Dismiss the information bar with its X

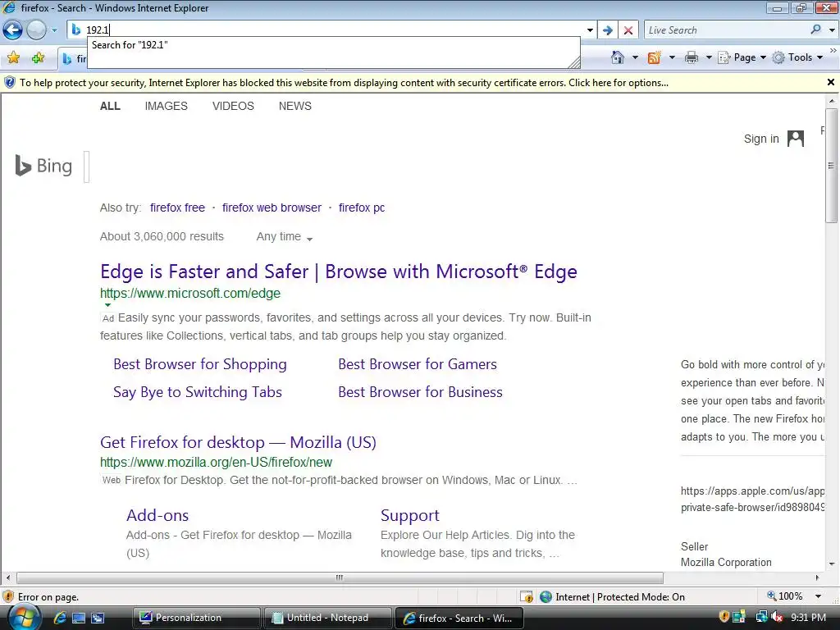[831, 83]
